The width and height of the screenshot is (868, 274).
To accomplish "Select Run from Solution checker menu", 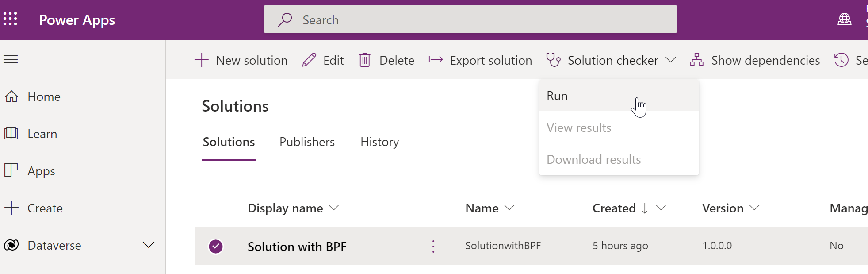I will tap(619, 96).
